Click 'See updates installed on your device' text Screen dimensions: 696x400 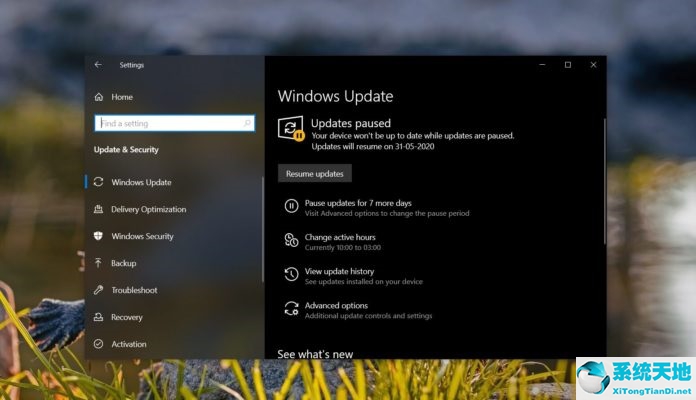(x=364, y=281)
